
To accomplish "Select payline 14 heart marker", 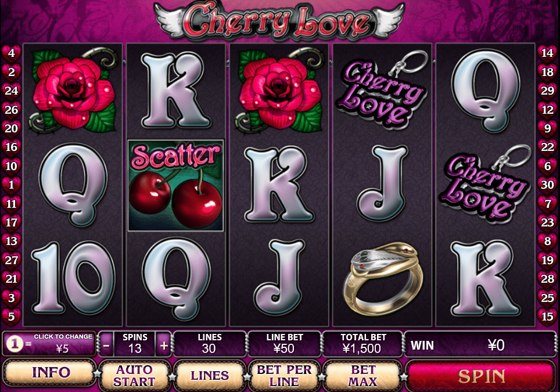I will pyautogui.click(x=547, y=53).
